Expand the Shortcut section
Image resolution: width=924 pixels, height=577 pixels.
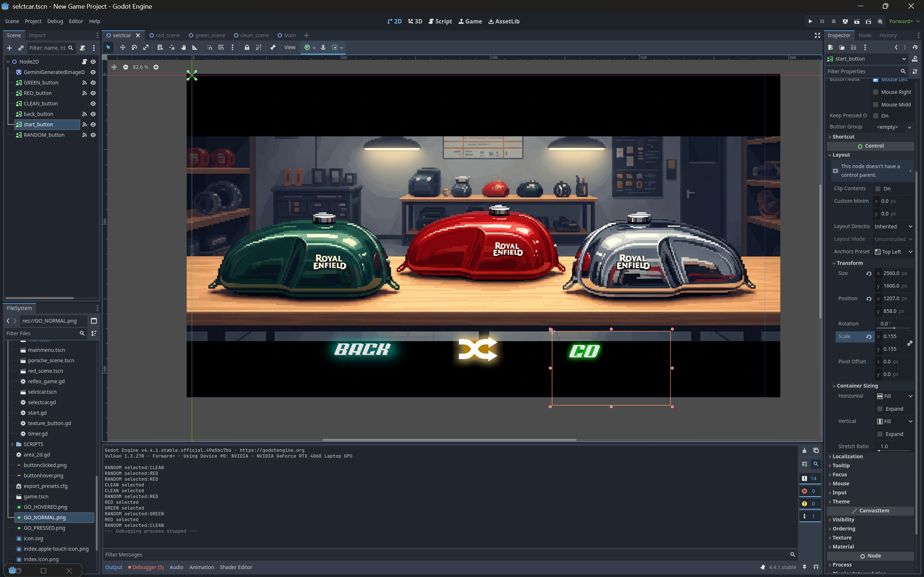(x=843, y=137)
